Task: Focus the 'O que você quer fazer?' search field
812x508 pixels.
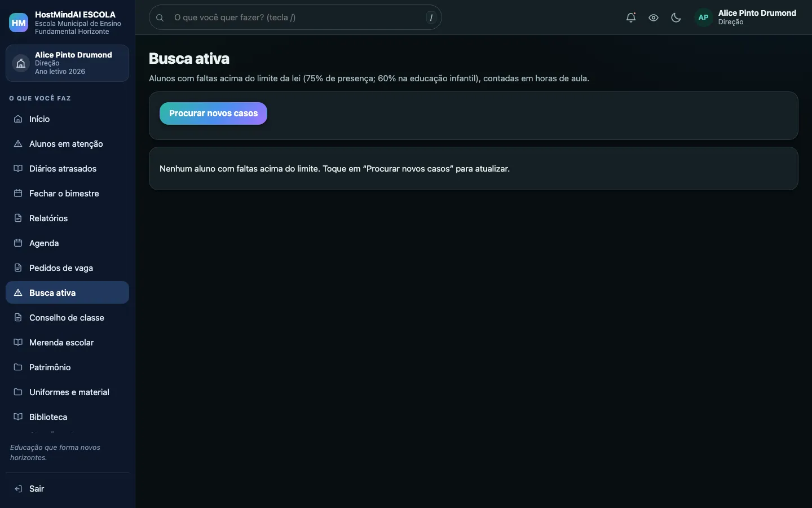Action: [295, 17]
